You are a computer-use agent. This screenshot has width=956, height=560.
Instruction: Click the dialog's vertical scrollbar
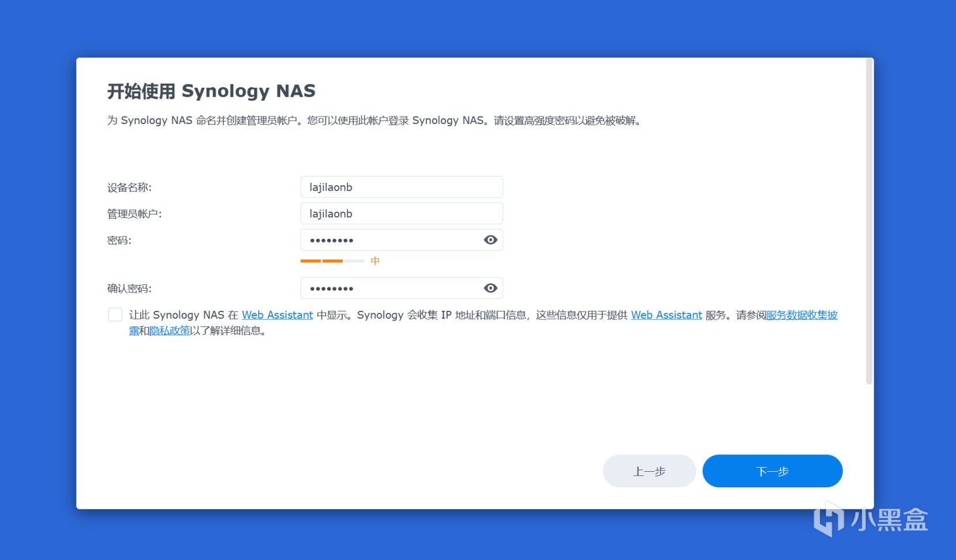tap(869, 222)
